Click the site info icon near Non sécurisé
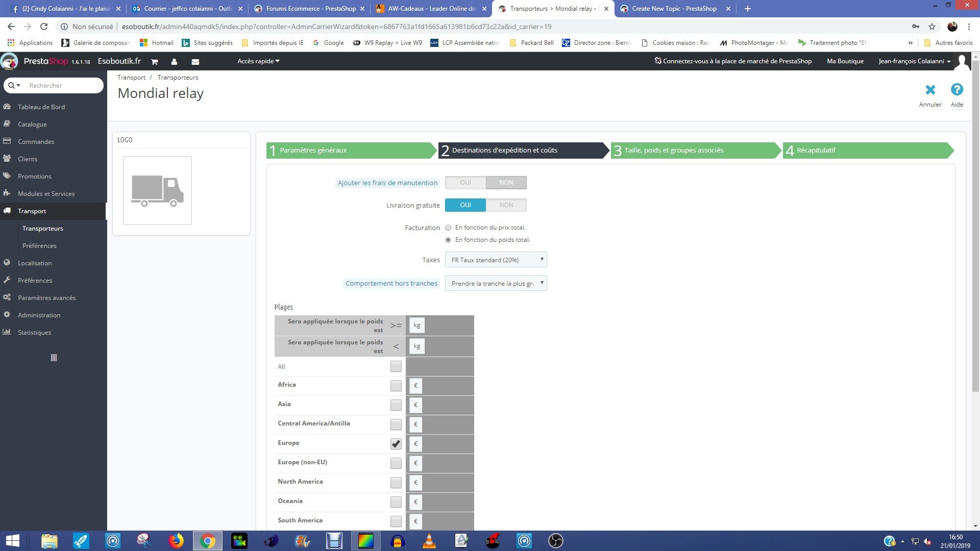Image resolution: width=980 pixels, height=551 pixels. pyautogui.click(x=64, y=27)
